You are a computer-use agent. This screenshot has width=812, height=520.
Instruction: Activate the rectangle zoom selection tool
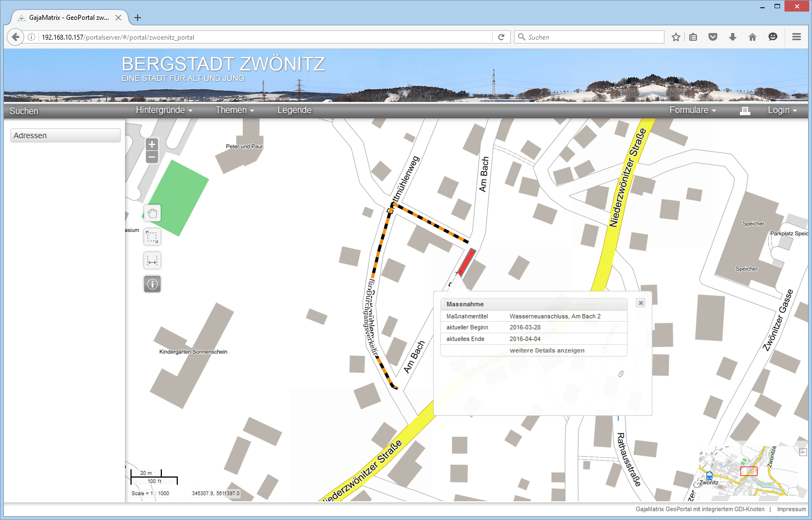pos(152,237)
